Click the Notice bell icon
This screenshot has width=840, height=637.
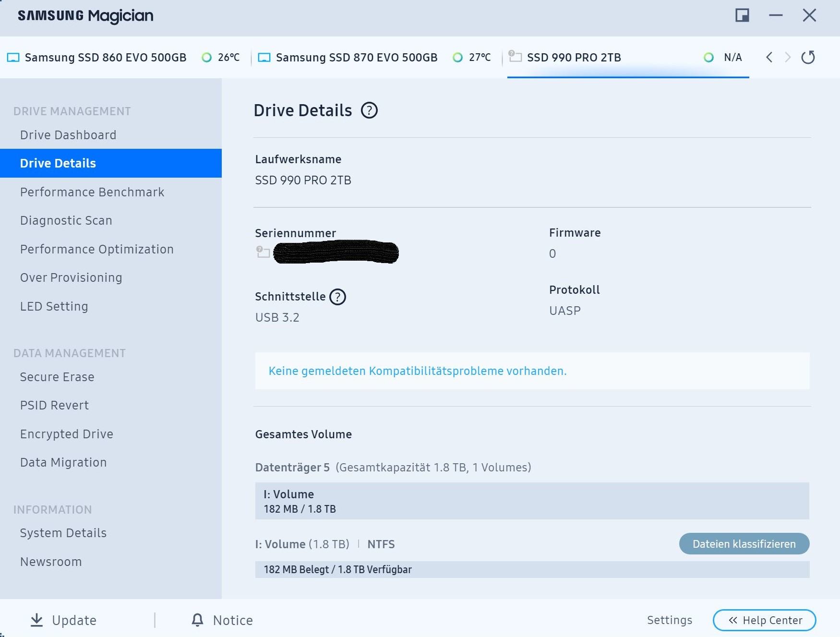tap(197, 620)
